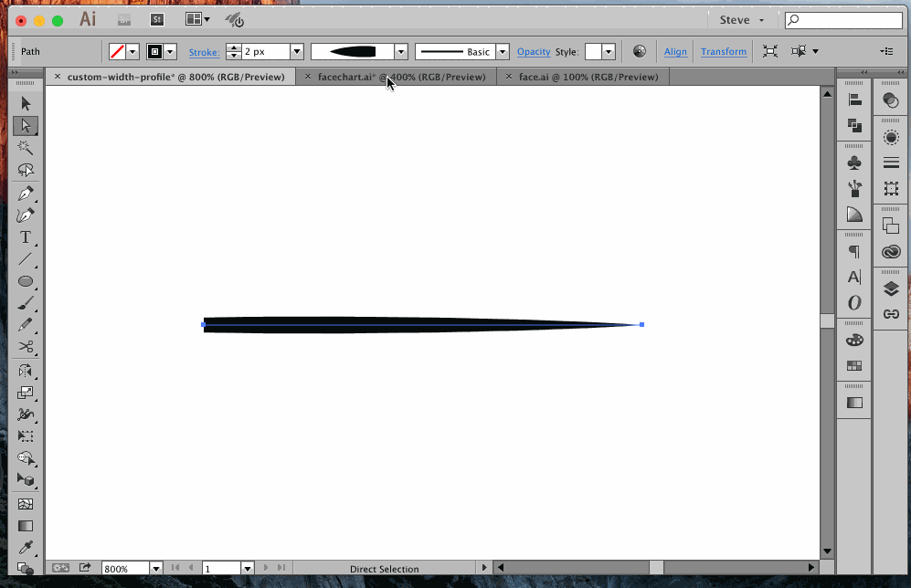Select the Direct Selection tool
The height and width of the screenshot is (588, 911).
26,125
